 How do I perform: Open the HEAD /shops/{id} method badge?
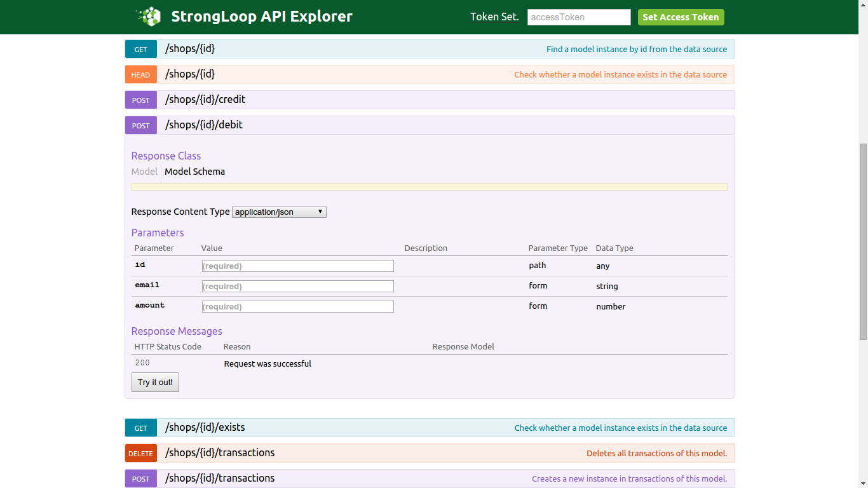[x=140, y=74]
